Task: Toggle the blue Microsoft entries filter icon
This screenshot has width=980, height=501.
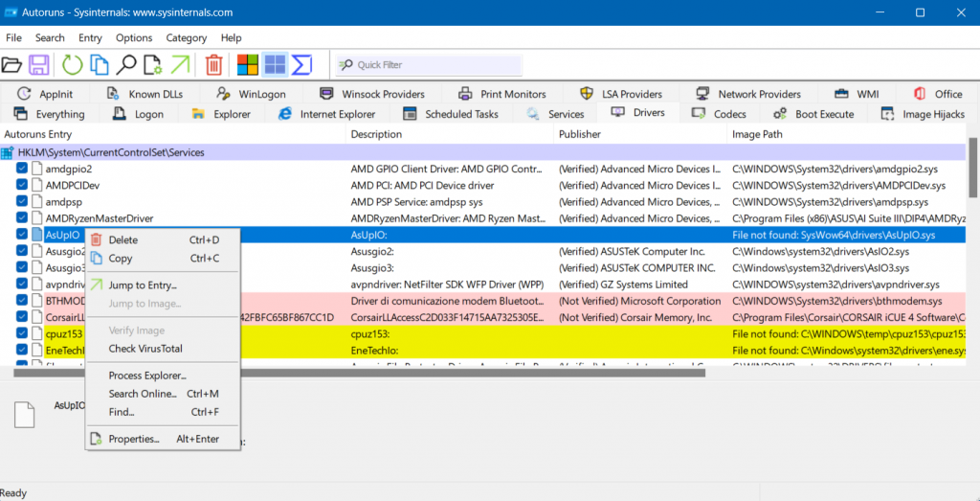Action: point(275,64)
